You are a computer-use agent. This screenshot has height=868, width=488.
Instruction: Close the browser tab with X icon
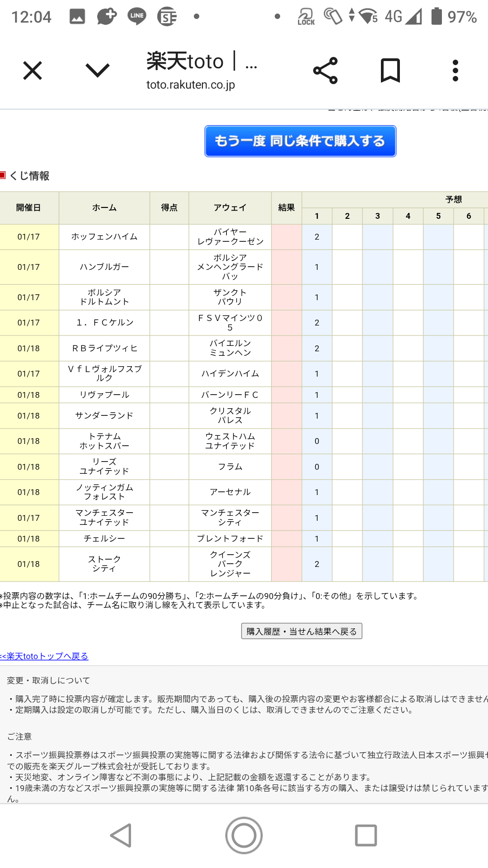33,71
